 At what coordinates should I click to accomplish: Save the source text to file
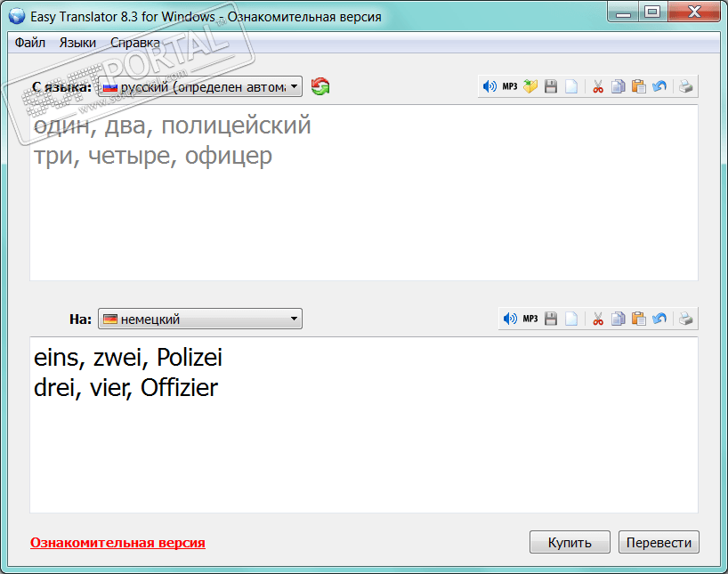point(551,86)
